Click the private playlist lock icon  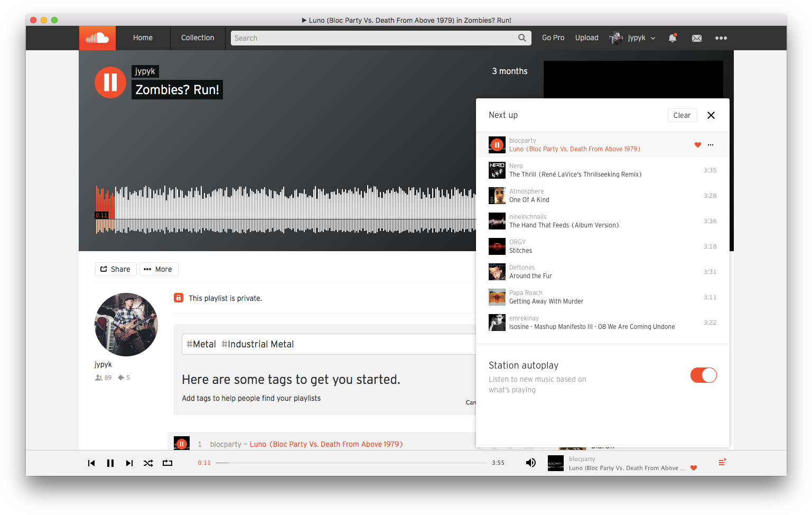pos(179,298)
